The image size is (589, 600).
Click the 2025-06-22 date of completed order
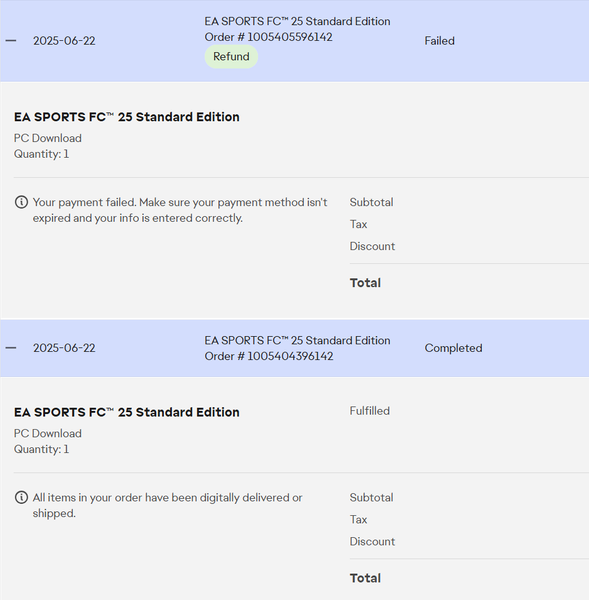pyautogui.click(x=64, y=348)
